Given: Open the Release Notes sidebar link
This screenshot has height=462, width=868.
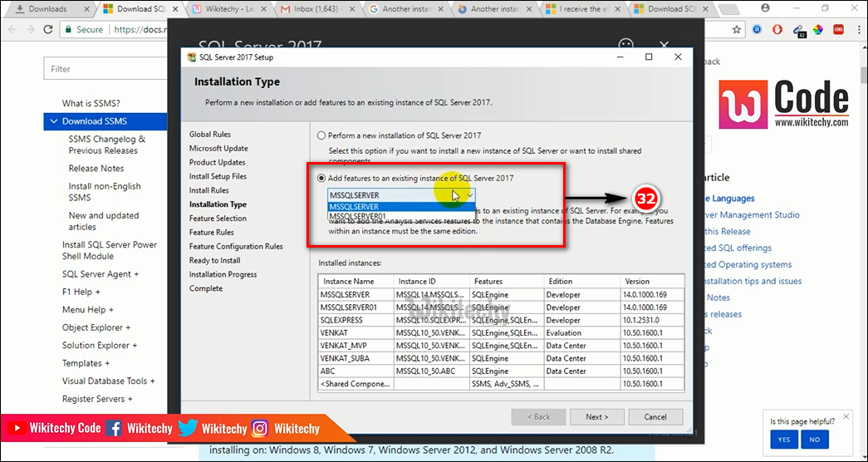Looking at the screenshot, I should pos(96,169).
